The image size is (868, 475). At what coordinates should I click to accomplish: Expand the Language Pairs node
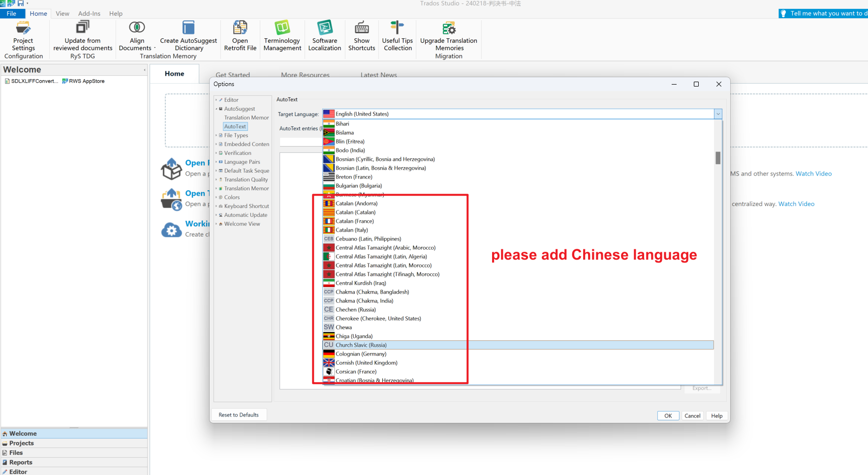click(216, 162)
